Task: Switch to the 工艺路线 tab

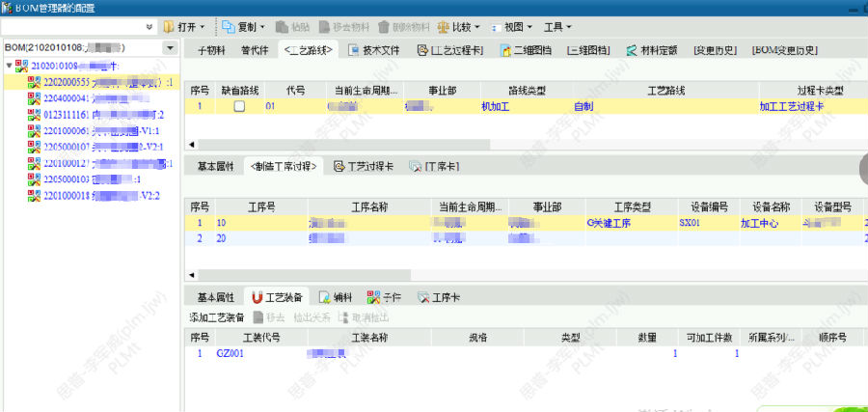Action: coord(309,50)
